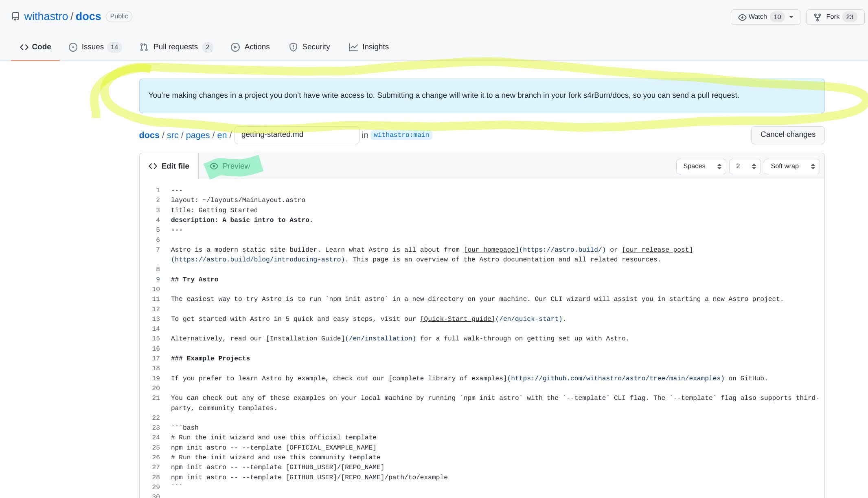
Task: Open the Watch dropdown arrow
Action: (791, 17)
